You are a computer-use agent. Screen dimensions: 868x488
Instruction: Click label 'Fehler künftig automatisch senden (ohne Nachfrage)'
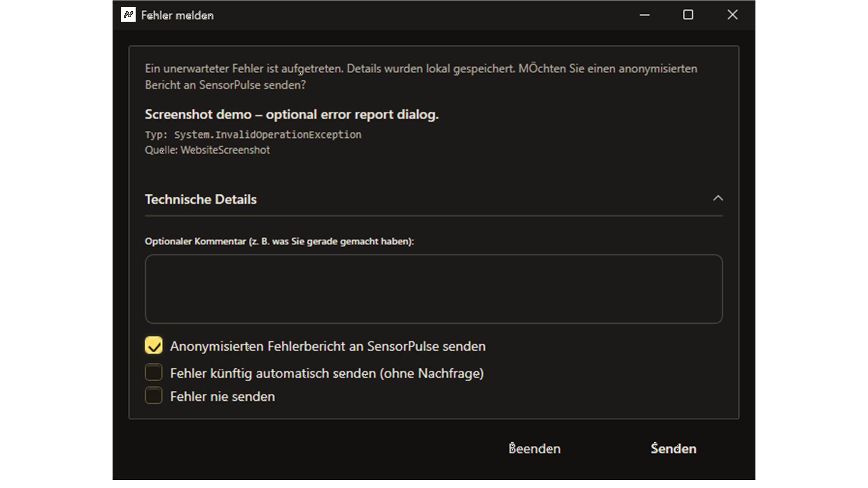[x=327, y=373]
